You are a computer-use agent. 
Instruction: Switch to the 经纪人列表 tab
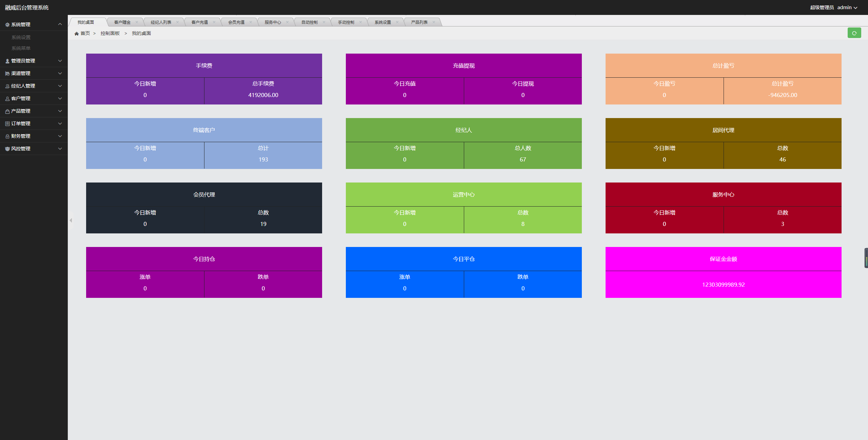click(x=161, y=22)
